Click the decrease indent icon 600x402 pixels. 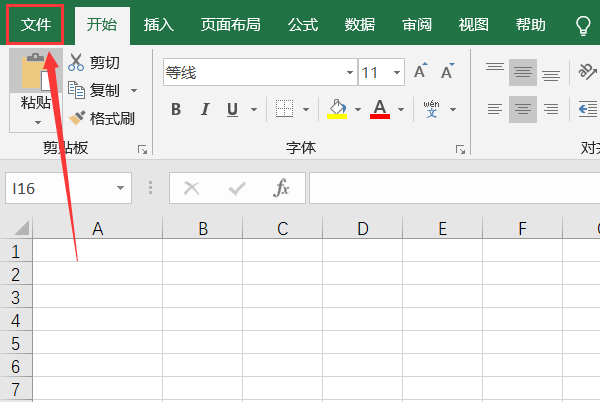[588, 109]
